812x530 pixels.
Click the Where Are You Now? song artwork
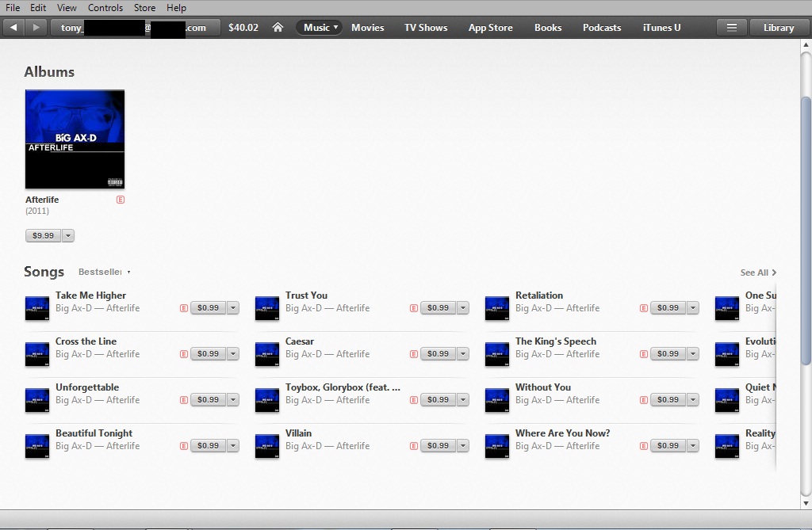pyautogui.click(x=497, y=446)
